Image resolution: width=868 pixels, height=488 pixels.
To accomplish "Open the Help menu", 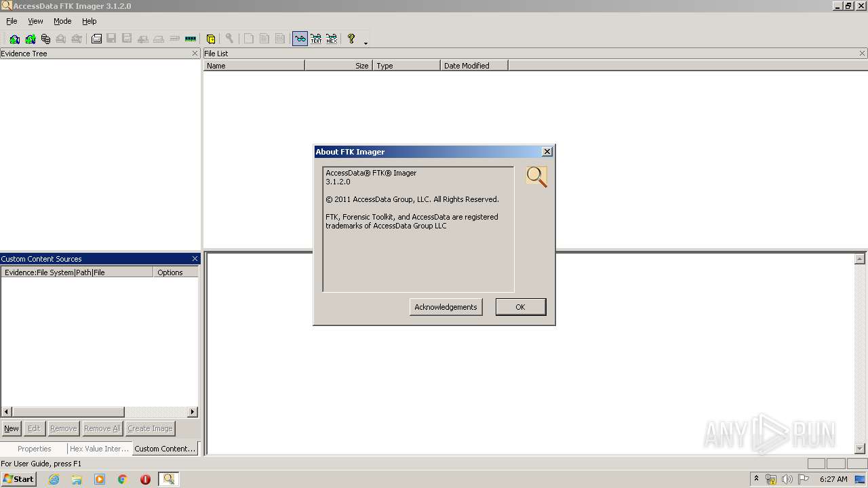I will pyautogui.click(x=90, y=21).
